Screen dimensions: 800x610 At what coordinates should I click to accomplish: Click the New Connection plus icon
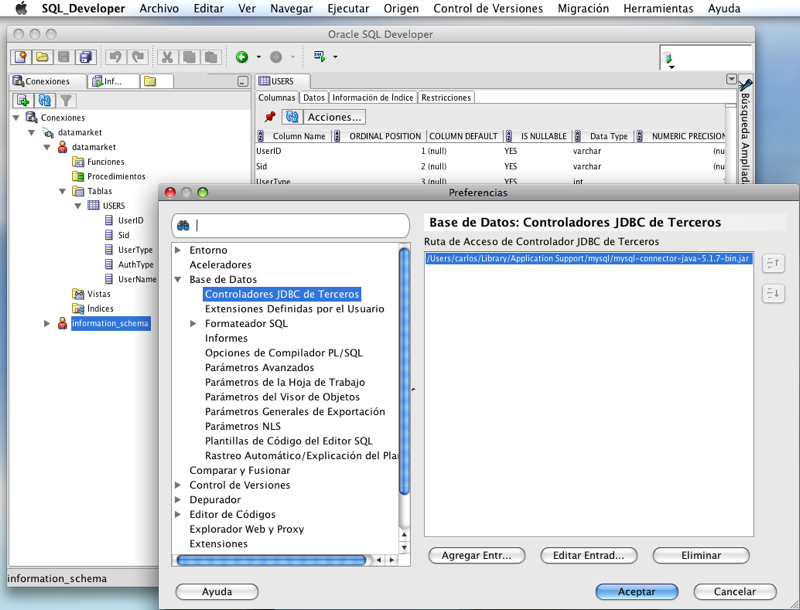22,100
